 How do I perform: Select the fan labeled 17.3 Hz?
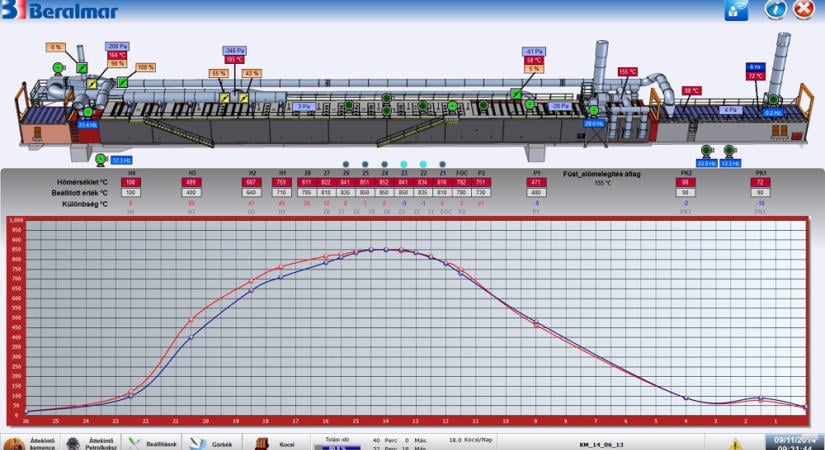100,159
